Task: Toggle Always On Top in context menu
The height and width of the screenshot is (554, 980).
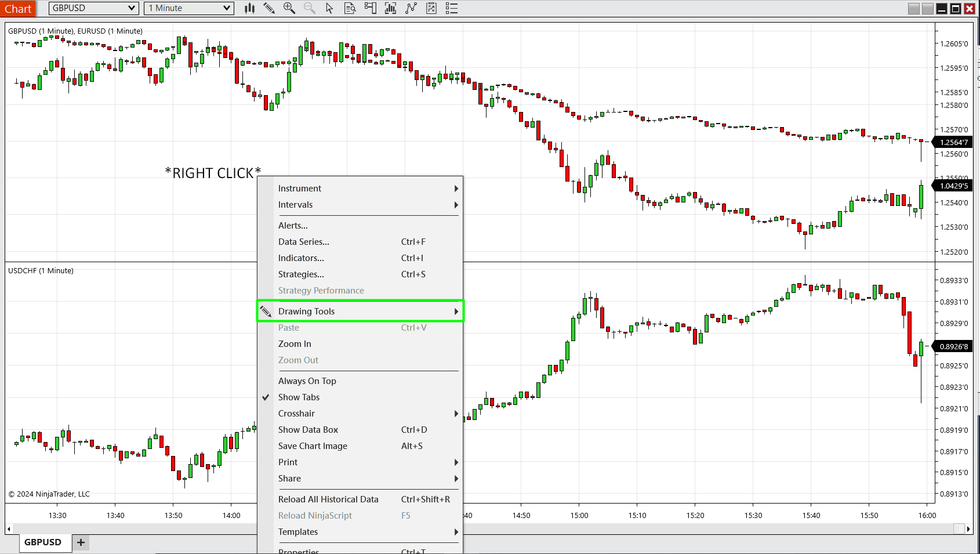Action: coord(307,381)
